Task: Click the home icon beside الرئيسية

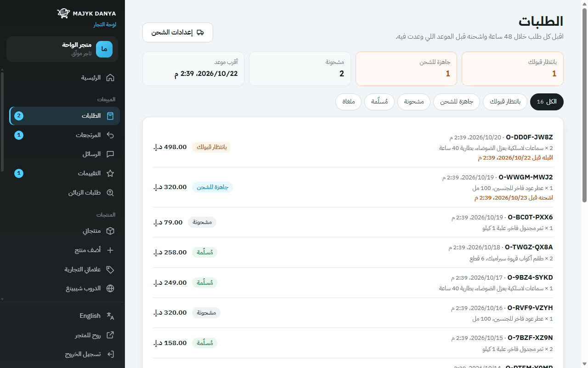Action: (x=110, y=78)
